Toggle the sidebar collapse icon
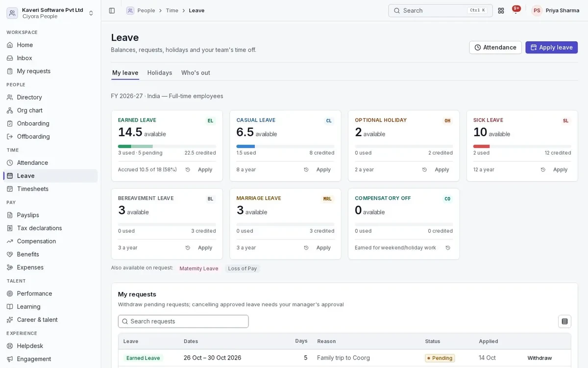This screenshot has width=588, height=368. [112, 10]
